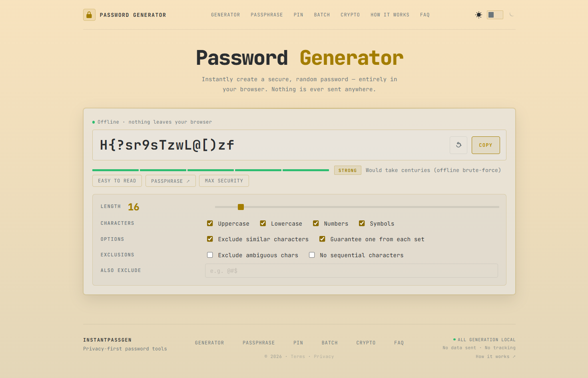Viewport: 588px width, 378px height.
Task: Open Generator in top navigation
Action: point(225,15)
